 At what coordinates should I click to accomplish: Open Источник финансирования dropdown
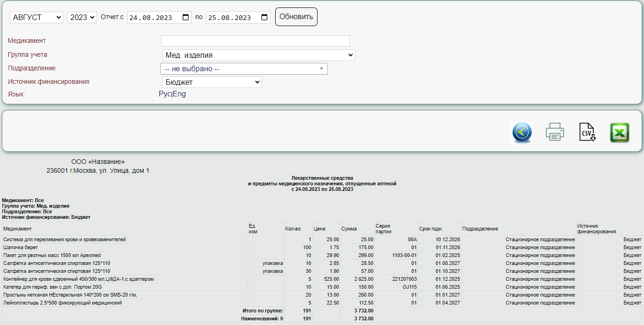click(x=212, y=82)
